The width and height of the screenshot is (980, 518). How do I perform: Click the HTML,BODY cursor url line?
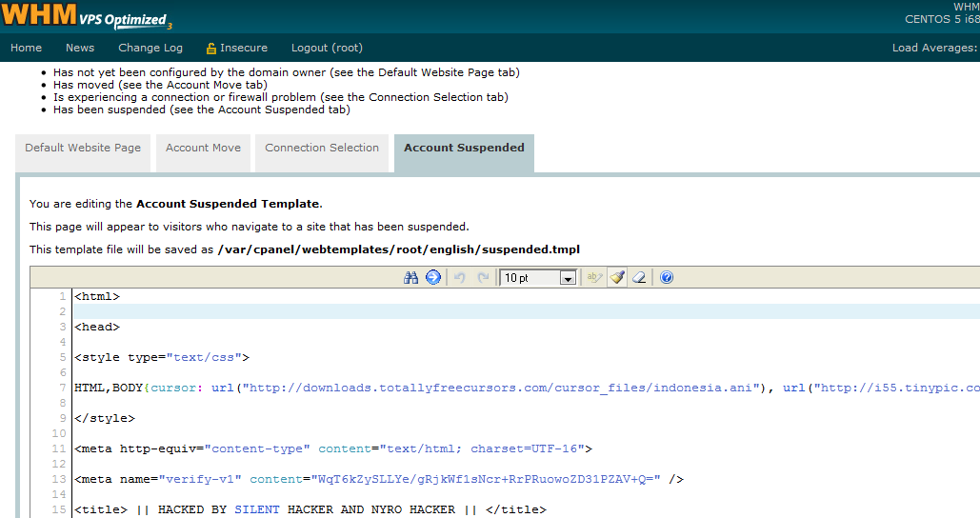pos(527,388)
